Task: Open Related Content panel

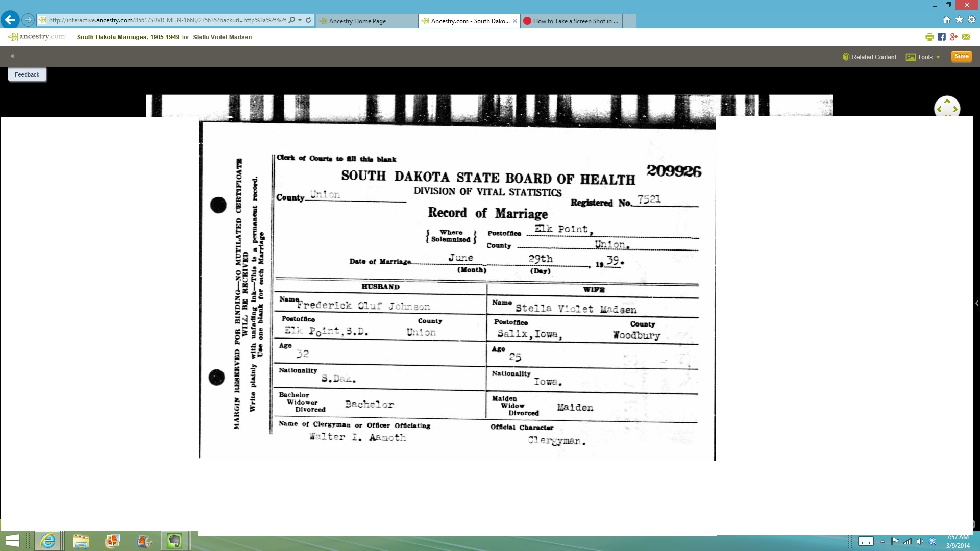Action: 869,57
